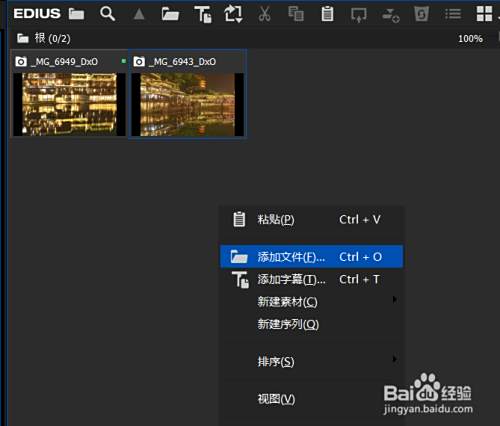Click the root folder icon in path bar
Image resolution: width=500 pixels, height=426 pixels.
[x=23, y=38]
